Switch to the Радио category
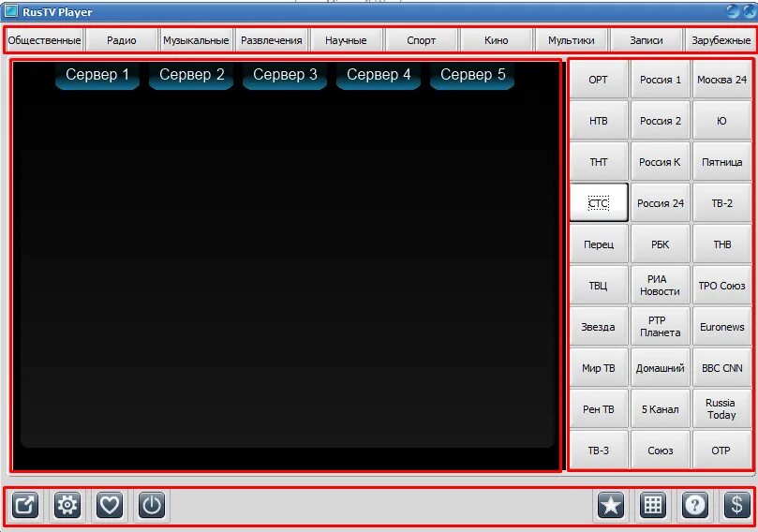 [122, 40]
